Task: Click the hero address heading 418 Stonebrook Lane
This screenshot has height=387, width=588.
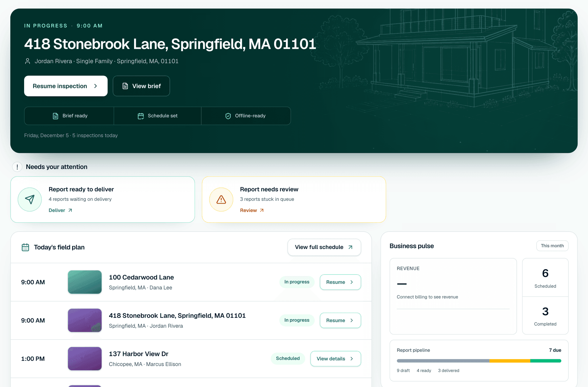Action: coord(170,44)
